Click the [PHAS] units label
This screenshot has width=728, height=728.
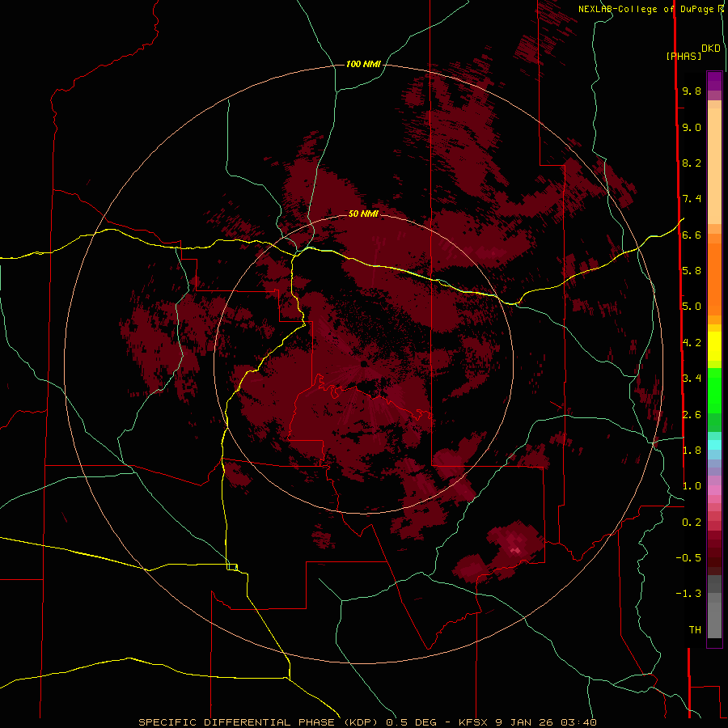point(684,57)
